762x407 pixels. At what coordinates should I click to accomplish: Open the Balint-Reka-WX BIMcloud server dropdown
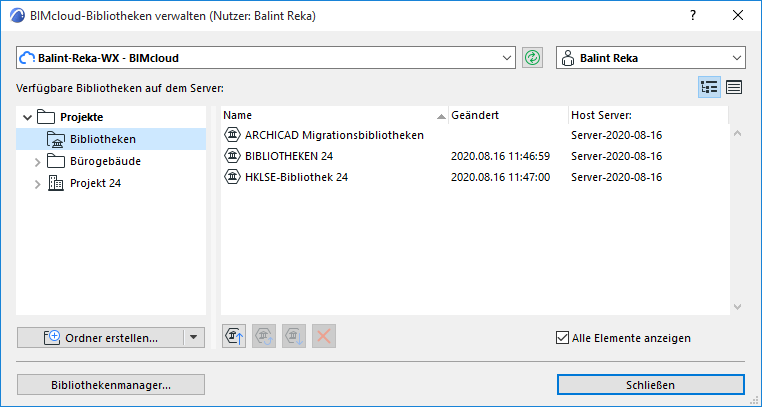[506, 58]
